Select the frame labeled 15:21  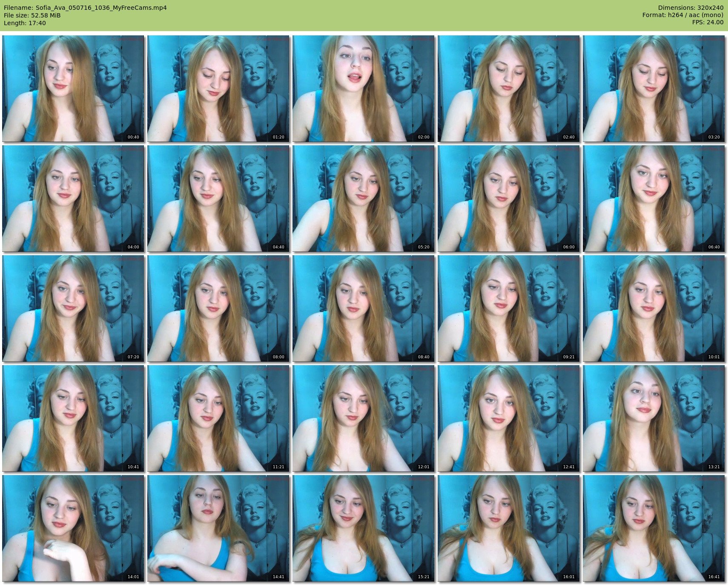[363, 528]
